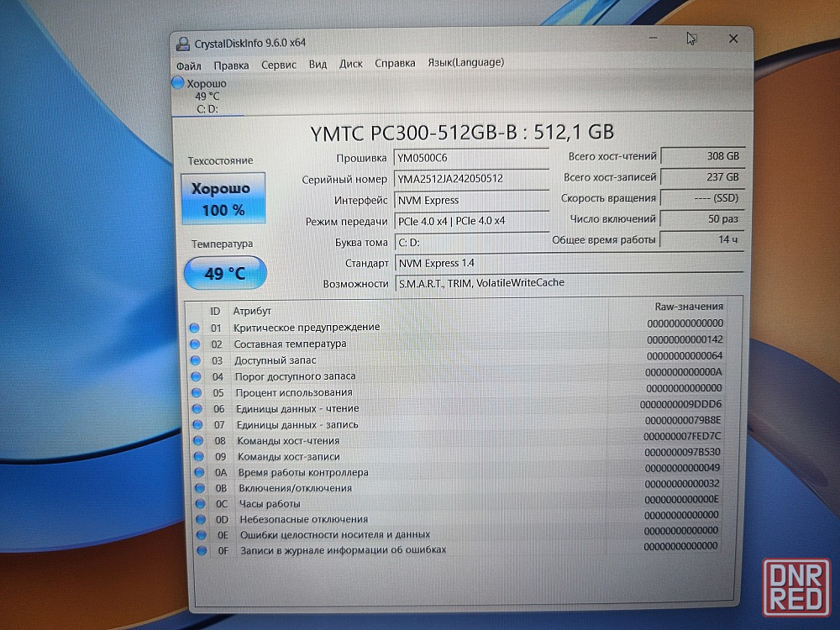
Task: Click the blue health status circle for disk C: D:
Action: (178, 83)
